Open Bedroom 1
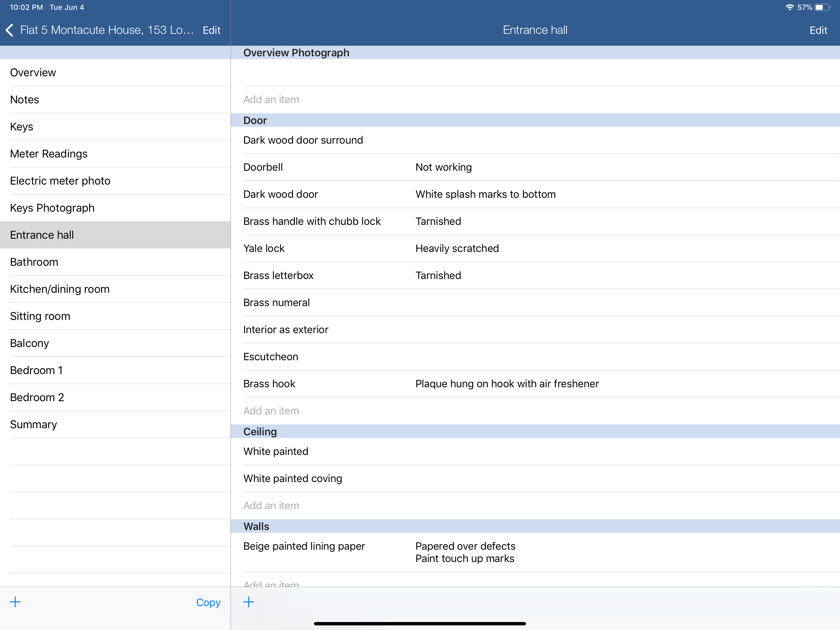 tap(115, 370)
